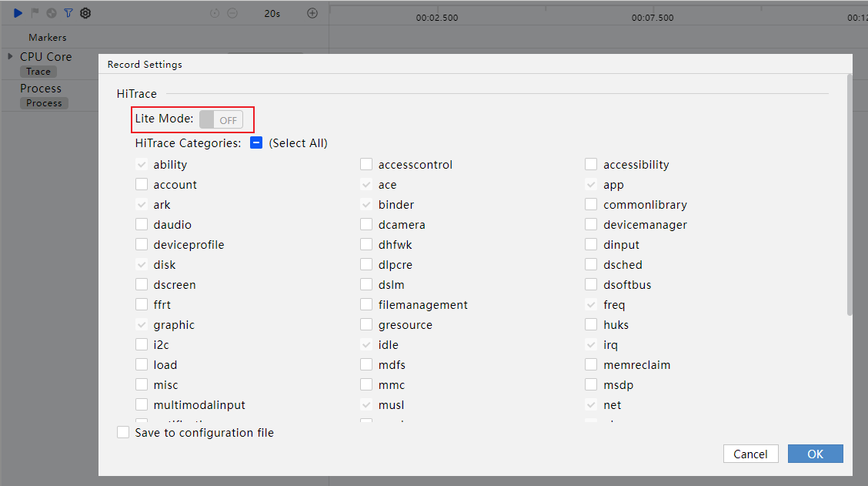
Task: Enable the accesscontrol category checkbox
Action: click(366, 164)
